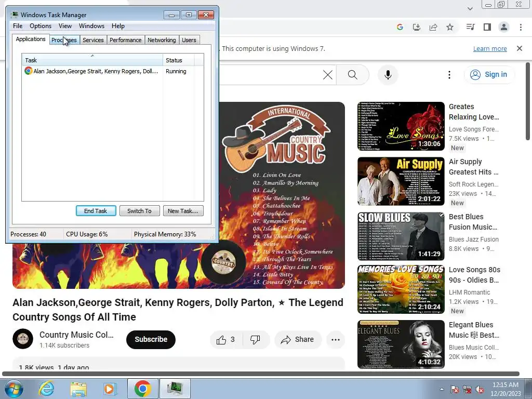
Task: Click the muted volume tray icon
Action: point(480,390)
